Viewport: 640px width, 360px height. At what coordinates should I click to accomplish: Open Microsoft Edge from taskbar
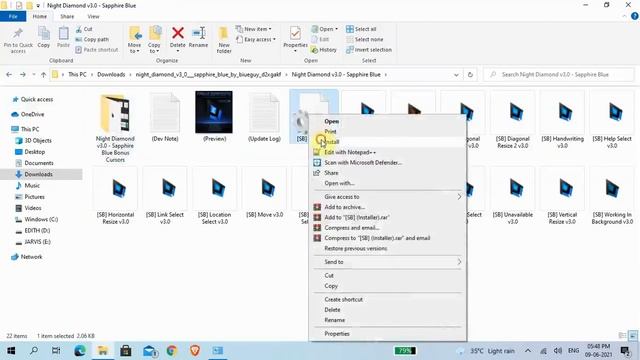(x=80, y=351)
